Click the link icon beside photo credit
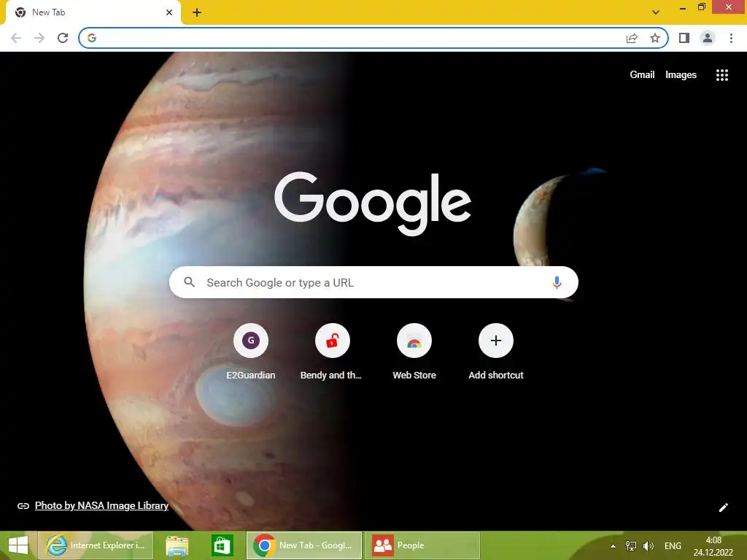 (x=23, y=506)
